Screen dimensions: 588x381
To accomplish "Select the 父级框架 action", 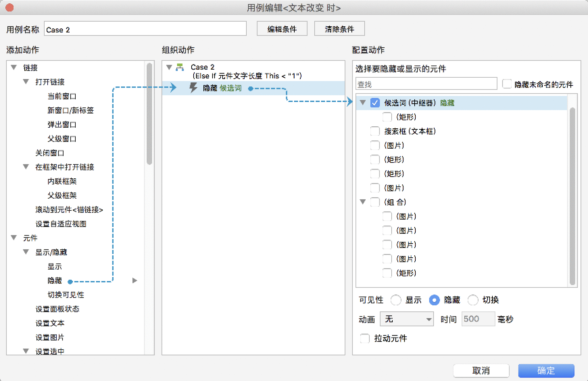I will (62, 196).
